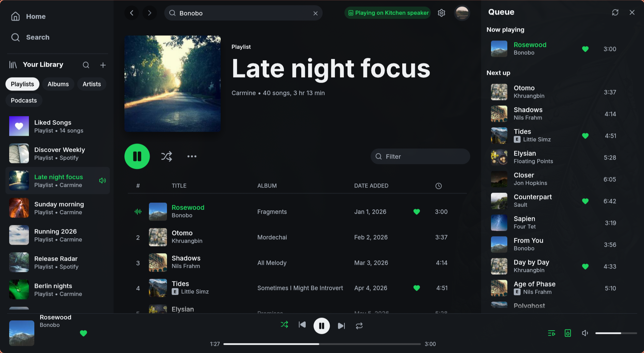Open Sunday morning playlist

click(58, 208)
